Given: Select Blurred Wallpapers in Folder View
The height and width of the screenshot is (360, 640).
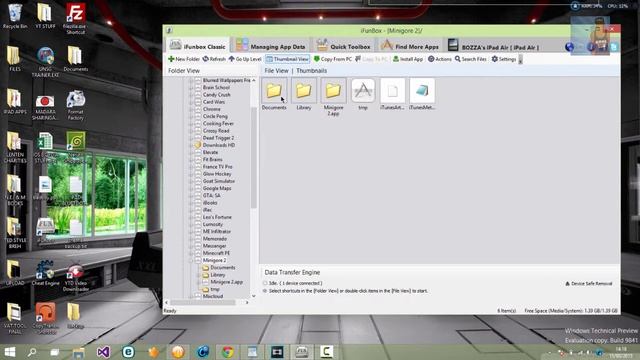Looking at the screenshot, I should click(x=226, y=80).
